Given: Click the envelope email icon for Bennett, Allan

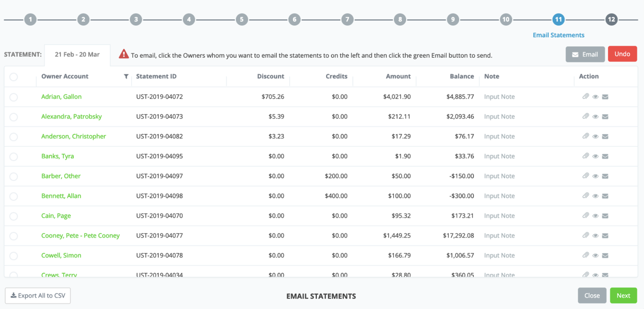Looking at the screenshot, I should click(605, 196).
